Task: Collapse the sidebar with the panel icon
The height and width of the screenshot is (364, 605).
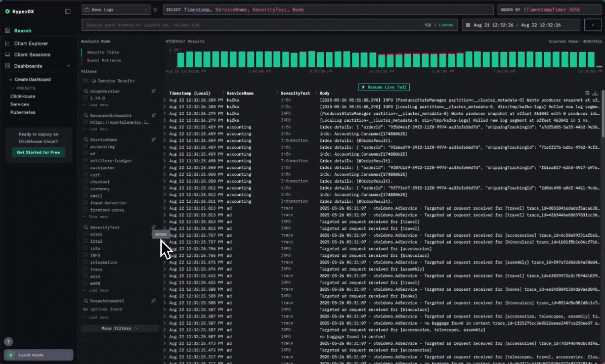Action: click(68, 11)
